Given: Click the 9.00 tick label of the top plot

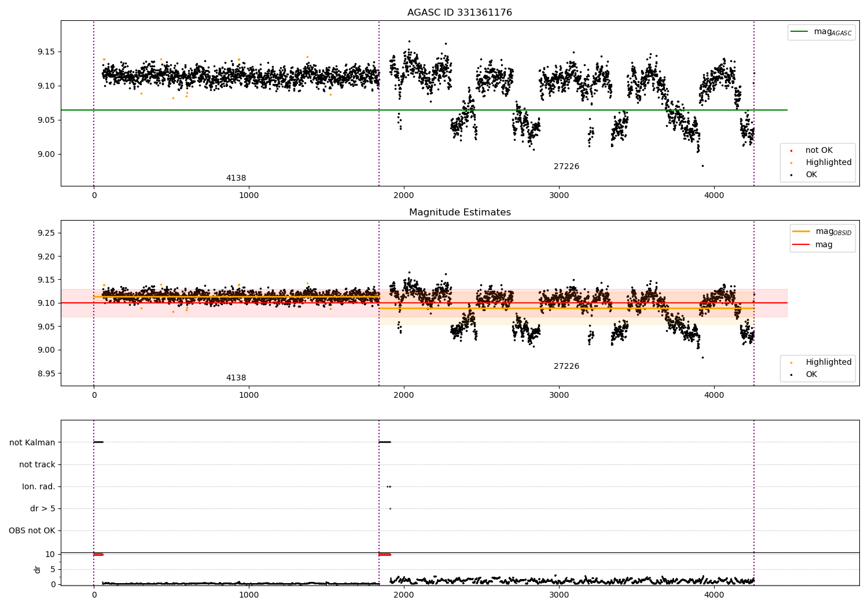Looking at the screenshot, I should (x=46, y=155).
